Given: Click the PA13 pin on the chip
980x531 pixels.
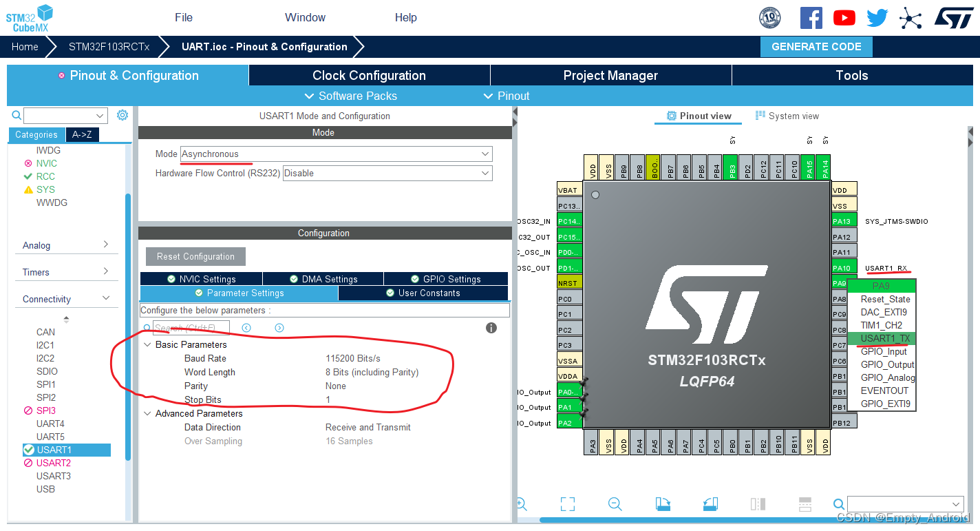Looking at the screenshot, I should coord(844,221).
